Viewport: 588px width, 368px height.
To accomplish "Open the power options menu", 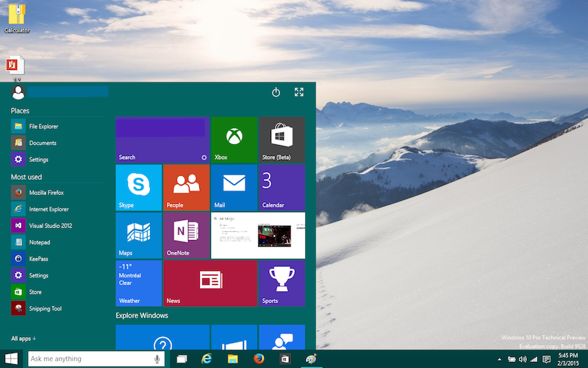I will pyautogui.click(x=276, y=92).
